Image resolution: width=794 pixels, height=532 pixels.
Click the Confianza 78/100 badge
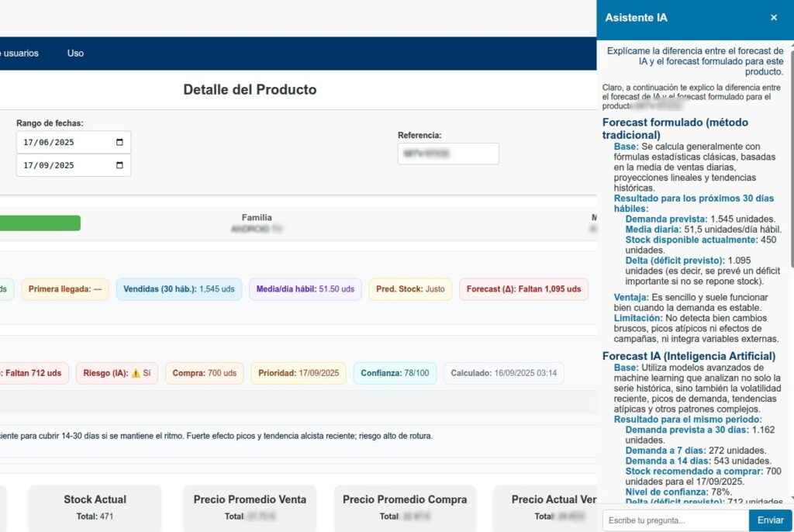point(395,373)
